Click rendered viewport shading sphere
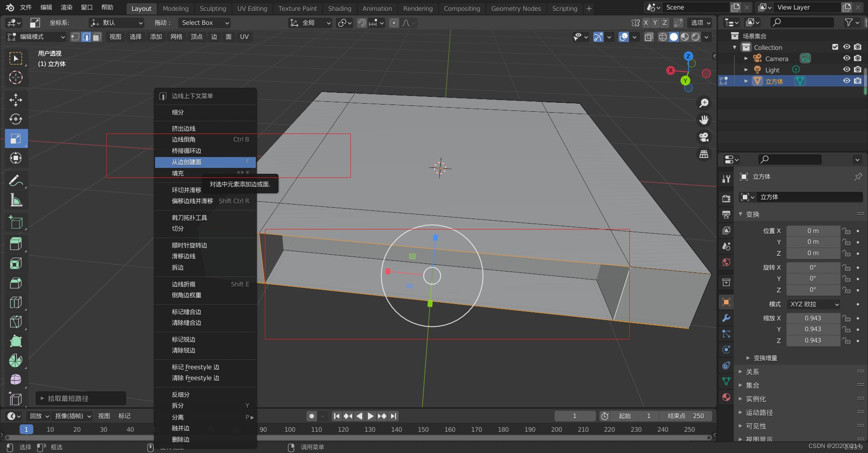Viewport: 868px width, 453px height. tap(696, 37)
